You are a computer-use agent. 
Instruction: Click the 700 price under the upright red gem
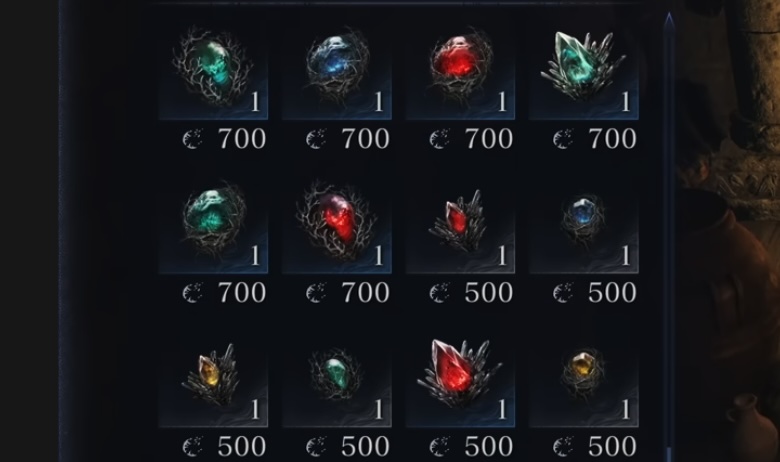[x=366, y=292]
